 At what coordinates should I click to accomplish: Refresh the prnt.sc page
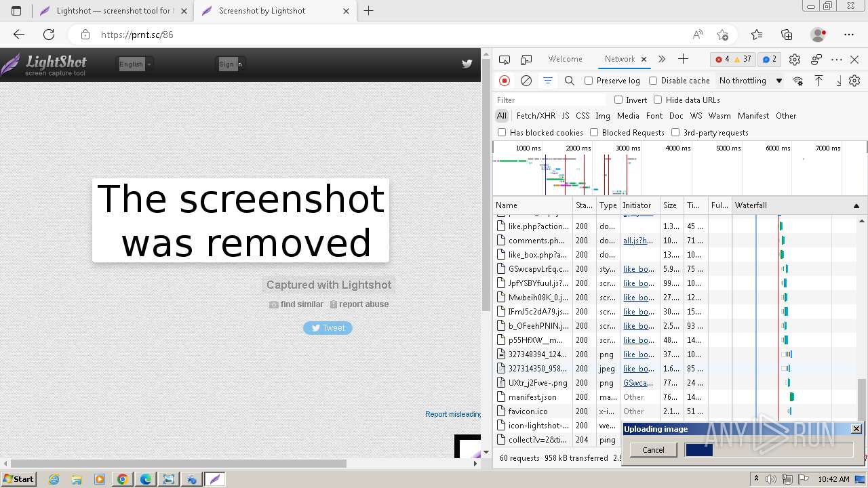pos(49,35)
